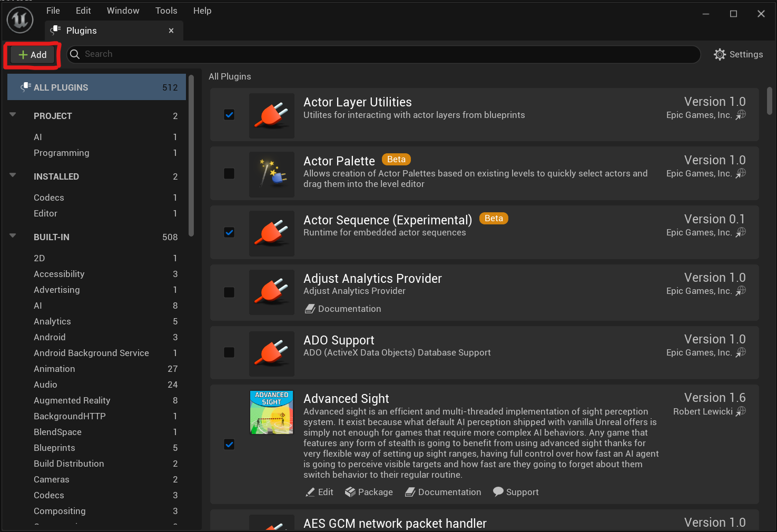Click the plugin search field

383,54
